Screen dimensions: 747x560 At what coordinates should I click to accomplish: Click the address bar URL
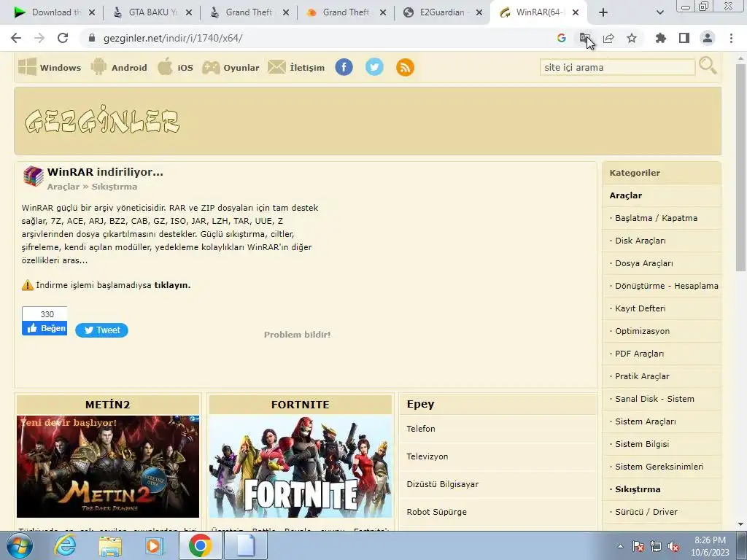click(x=173, y=38)
